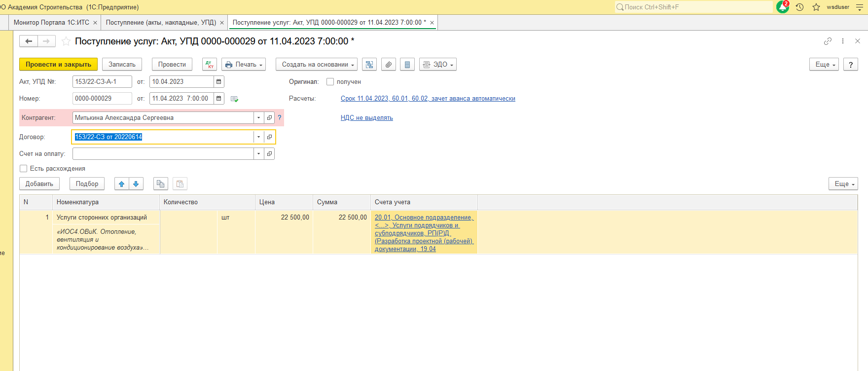Open Создать на основании dropdown
868x371 pixels.
tap(318, 65)
